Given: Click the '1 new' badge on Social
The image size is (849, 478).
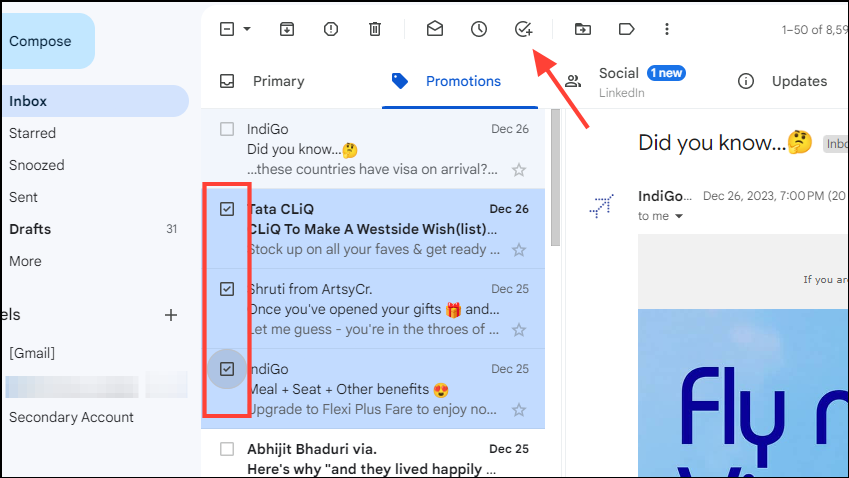Looking at the screenshot, I should 666,73.
